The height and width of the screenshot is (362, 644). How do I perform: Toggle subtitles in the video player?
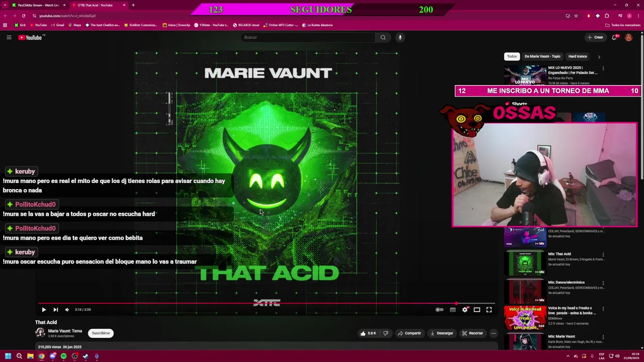452,310
